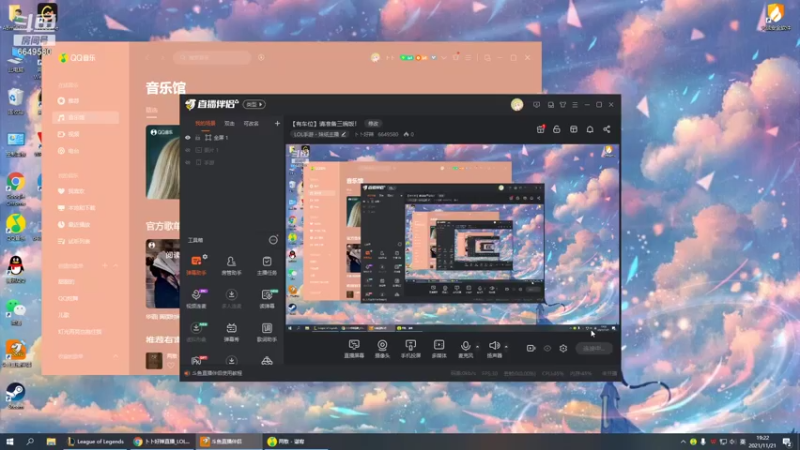Toggle visibility eye of 图片 1 source
Viewport: 800px width, 450px height.
tap(188, 150)
